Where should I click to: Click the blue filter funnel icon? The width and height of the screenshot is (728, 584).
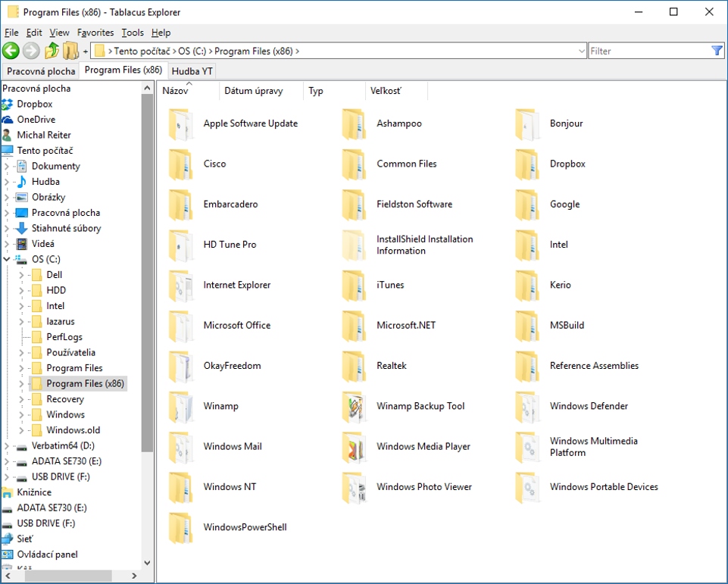[717, 51]
